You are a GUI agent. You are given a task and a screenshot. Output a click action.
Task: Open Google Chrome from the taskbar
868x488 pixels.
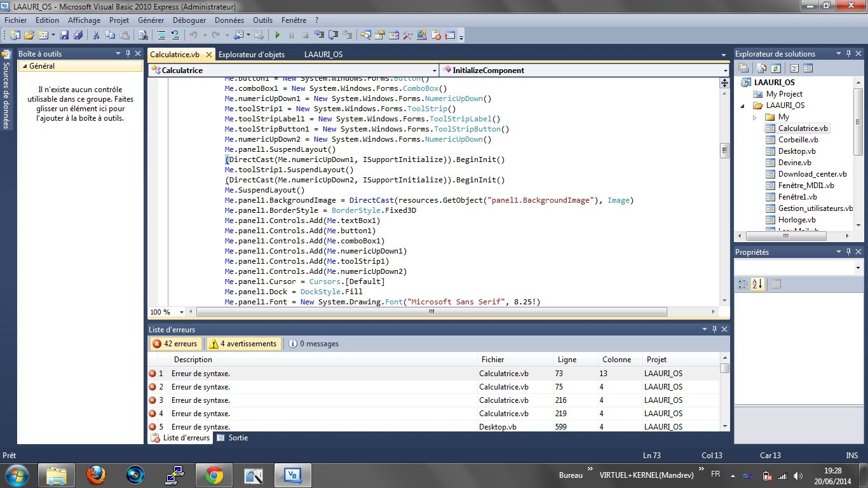coord(214,475)
